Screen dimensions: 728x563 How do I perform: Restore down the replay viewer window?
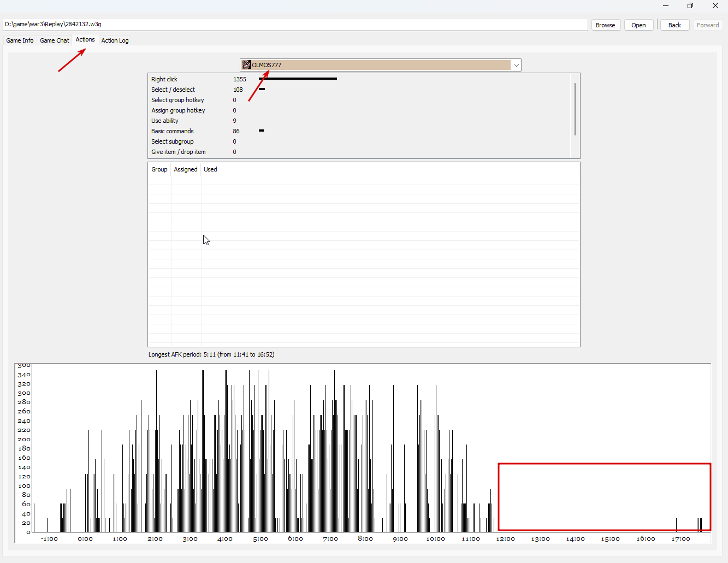tap(690, 6)
